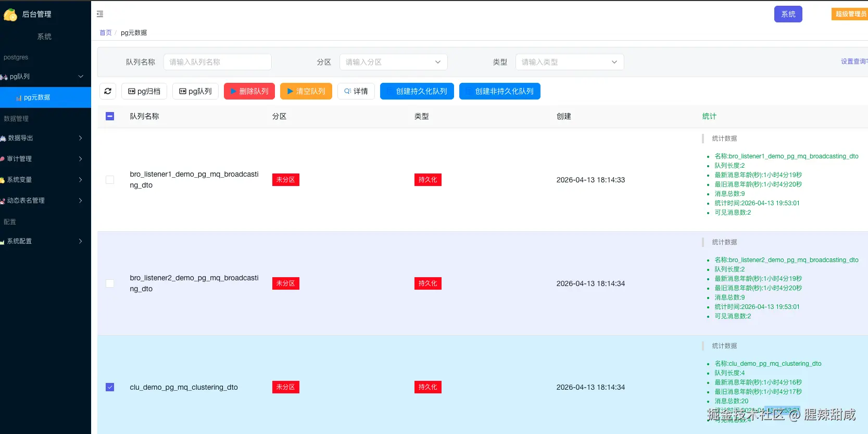Expand the 数据导出 sidebar submenu
The height and width of the screenshot is (434, 868).
coord(44,138)
